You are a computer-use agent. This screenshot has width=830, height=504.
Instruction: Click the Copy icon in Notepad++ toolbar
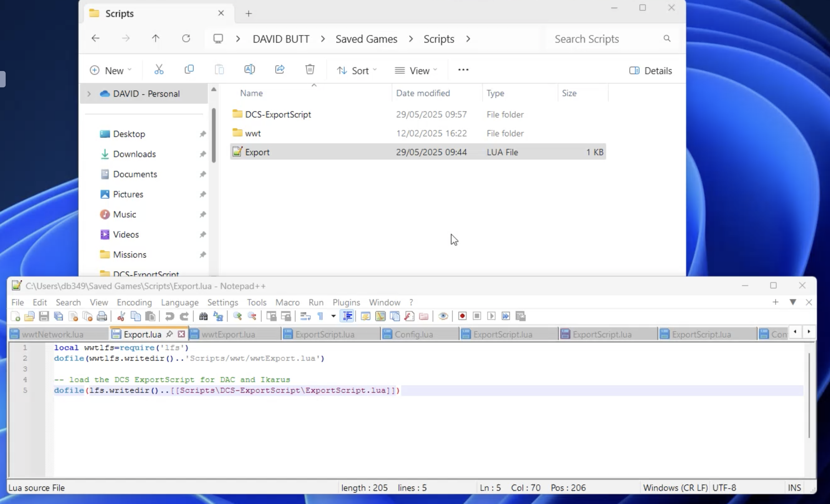(136, 316)
